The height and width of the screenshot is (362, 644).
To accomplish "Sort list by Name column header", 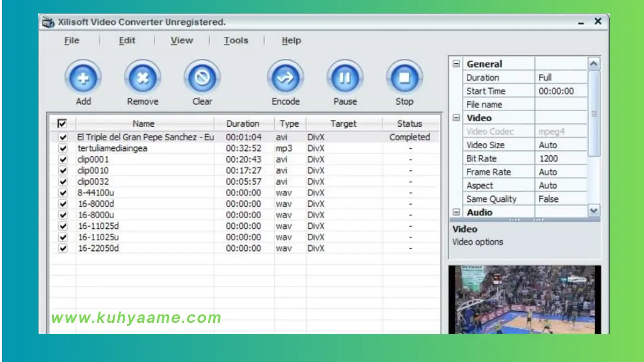I will [144, 124].
